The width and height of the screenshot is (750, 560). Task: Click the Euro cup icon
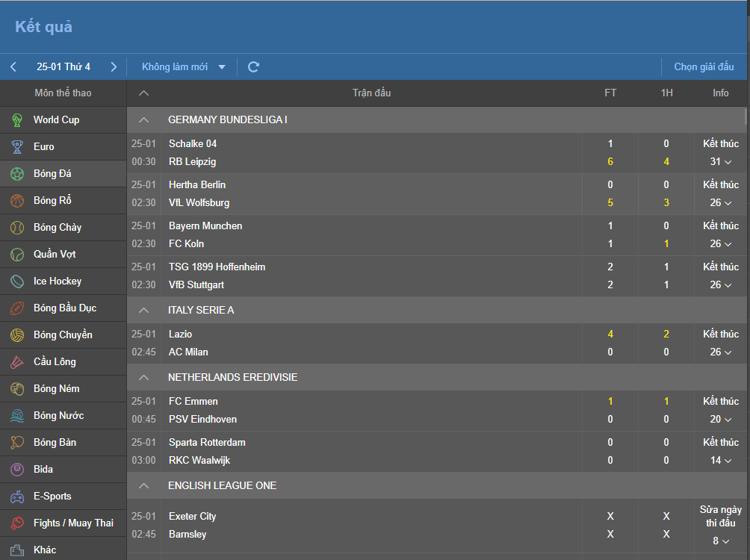coord(17,147)
